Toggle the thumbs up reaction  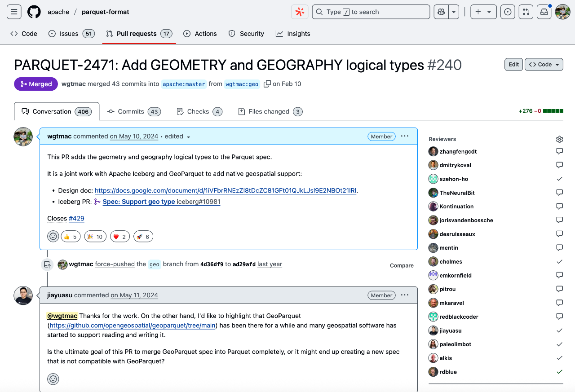tap(71, 237)
